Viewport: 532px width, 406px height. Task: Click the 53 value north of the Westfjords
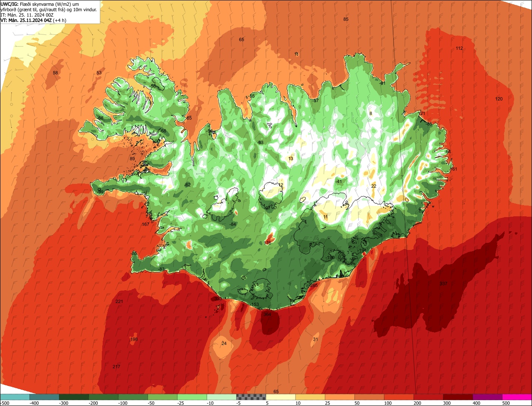tap(99, 73)
